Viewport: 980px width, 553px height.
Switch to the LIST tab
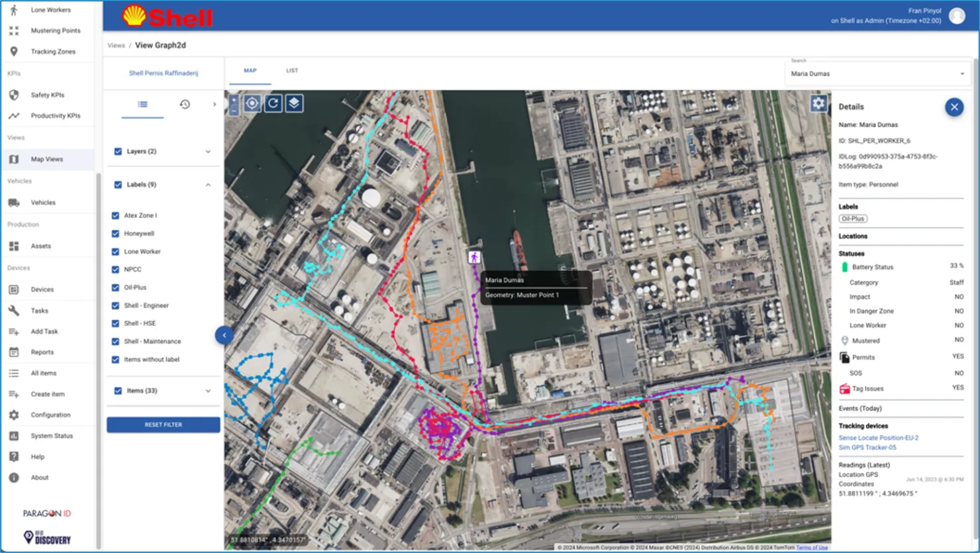291,70
